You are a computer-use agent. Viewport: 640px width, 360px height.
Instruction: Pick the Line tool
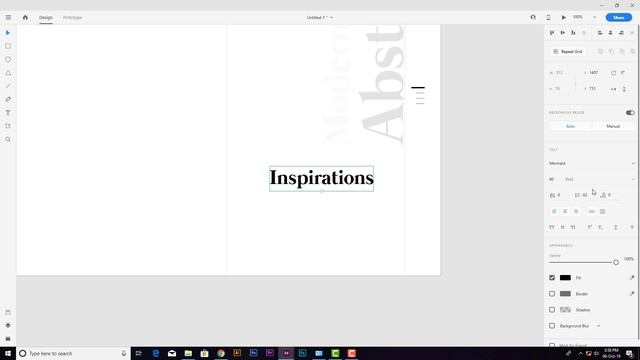click(8, 86)
